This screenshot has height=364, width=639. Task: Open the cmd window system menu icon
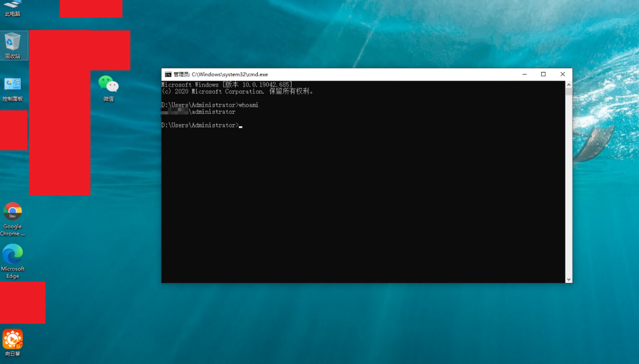point(168,75)
